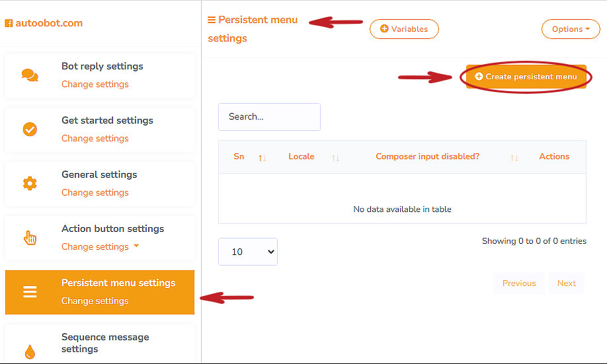607x364 pixels.
Task: Open Sequence message settings in the sidebar
Action: 105,343
